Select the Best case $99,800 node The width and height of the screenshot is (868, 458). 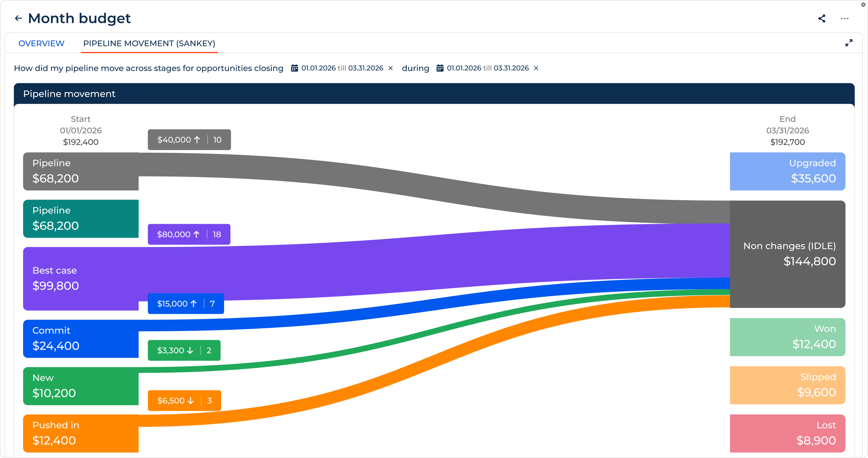[x=81, y=279]
